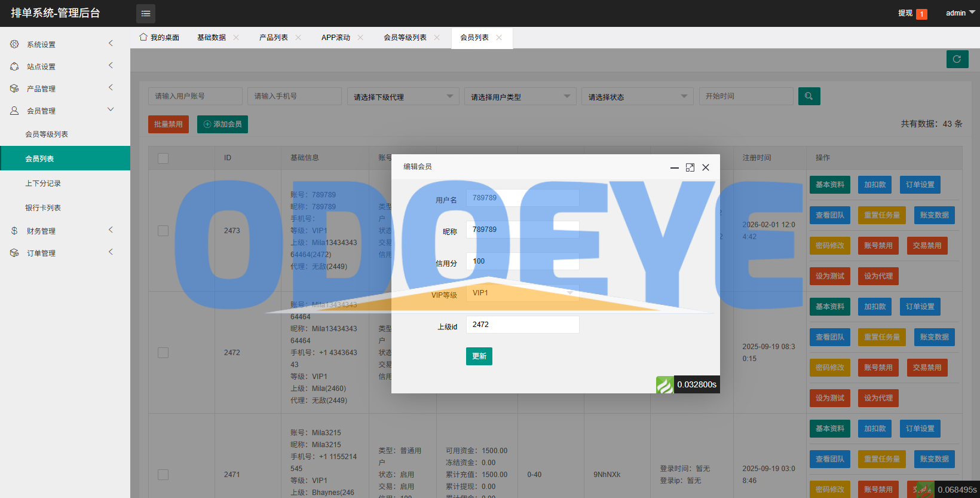Viewport: 980px width, 498px height.
Task: Maximize the 编辑会员 dialog
Action: (x=690, y=167)
